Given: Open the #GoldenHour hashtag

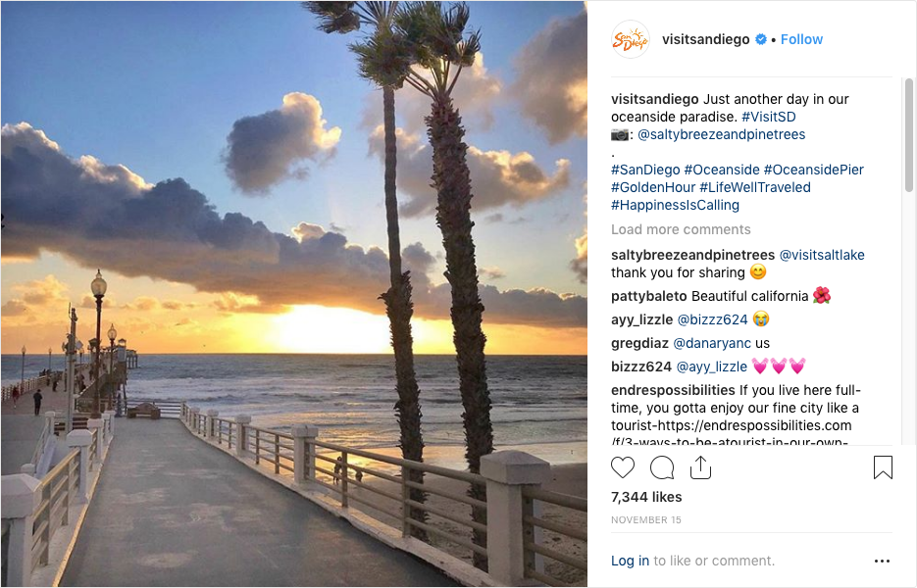Looking at the screenshot, I should [x=653, y=187].
